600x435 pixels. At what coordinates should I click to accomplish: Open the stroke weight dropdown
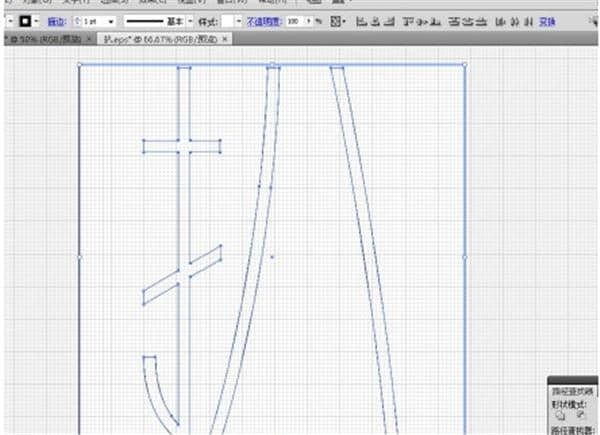(x=110, y=21)
